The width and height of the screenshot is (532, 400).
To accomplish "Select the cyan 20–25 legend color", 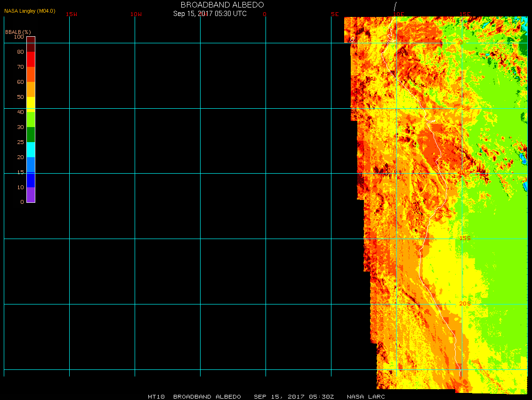I will click(x=31, y=150).
